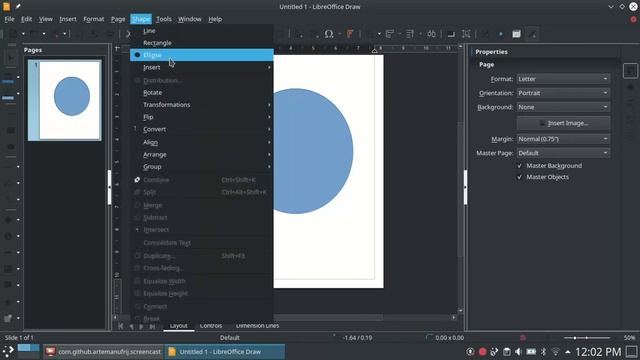Open the Orientation dropdown showing Portrait
Viewport: 640px width, 360px height.
[x=563, y=93]
